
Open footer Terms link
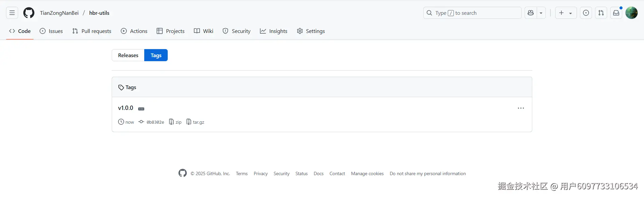point(242,173)
